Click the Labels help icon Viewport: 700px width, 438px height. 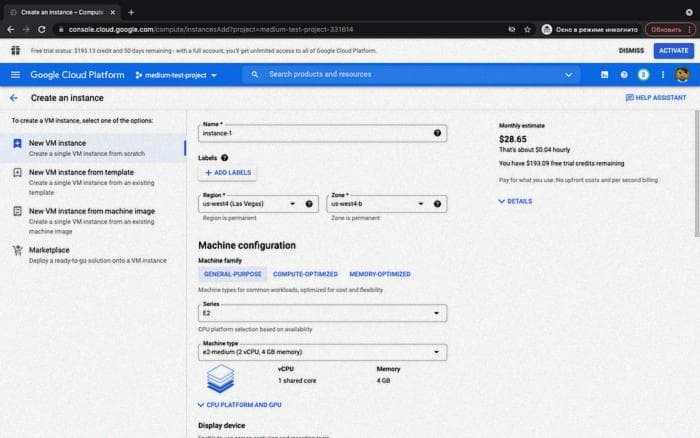[225, 158]
